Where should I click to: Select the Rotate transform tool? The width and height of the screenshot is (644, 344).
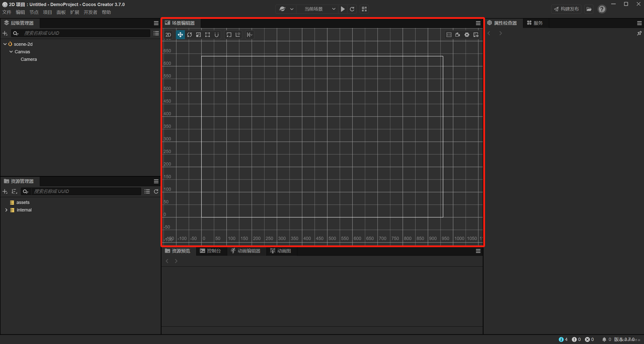point(189,35)
